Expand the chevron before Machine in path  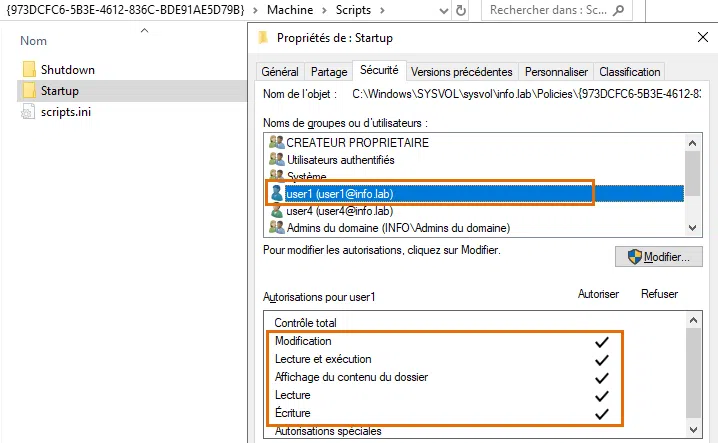(x=256, y=10)
